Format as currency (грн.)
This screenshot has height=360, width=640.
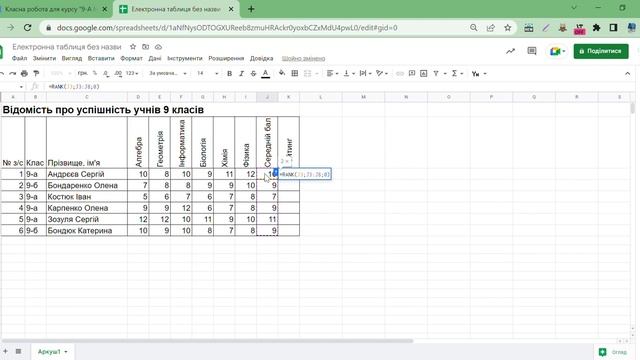pos(83,73)
